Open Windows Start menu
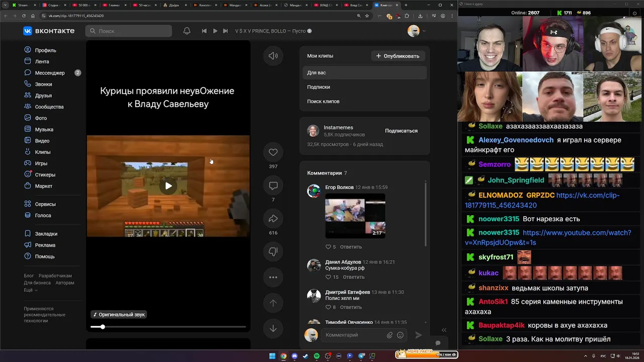644x362 pixels. pos(272,356)
